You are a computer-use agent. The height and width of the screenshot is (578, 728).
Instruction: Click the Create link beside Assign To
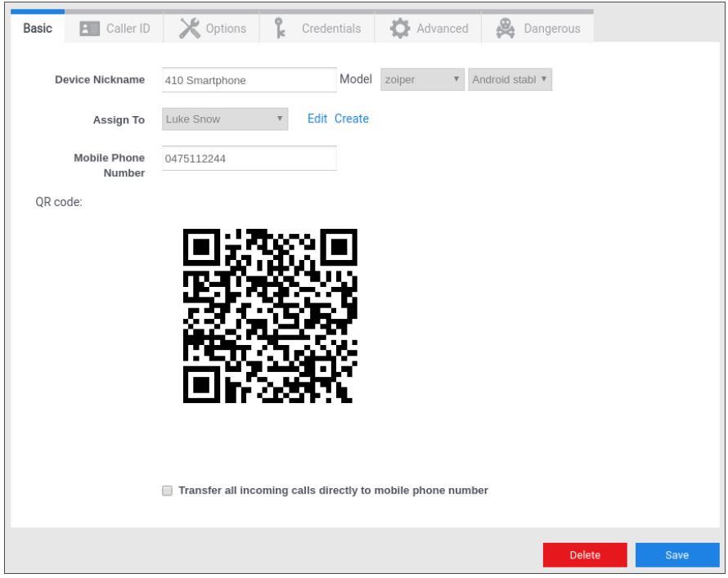[352, 119]
